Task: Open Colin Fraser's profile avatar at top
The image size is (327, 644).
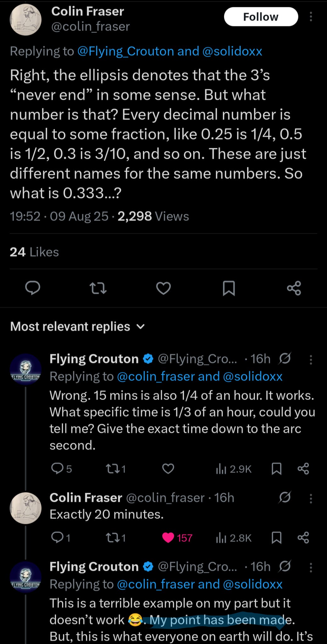Action: coord(25,19)
